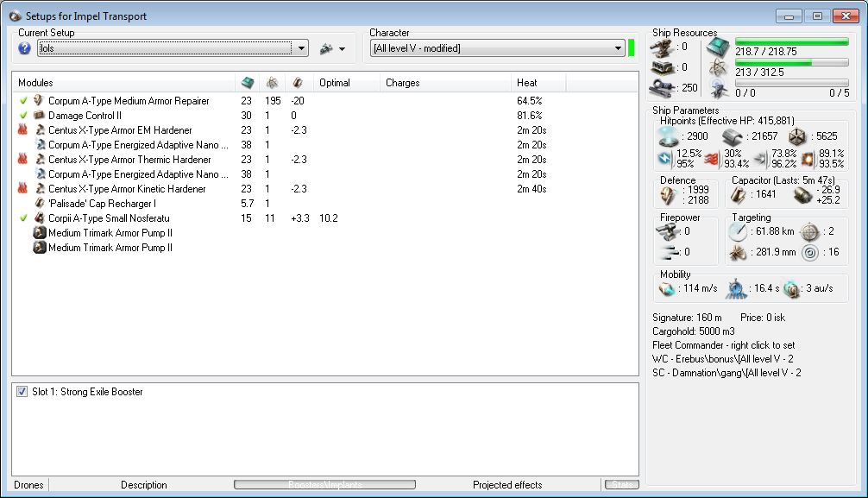Click the scan resolution icon showing 281.9 mm
The image size is (868, 498).
coord(738,253)
